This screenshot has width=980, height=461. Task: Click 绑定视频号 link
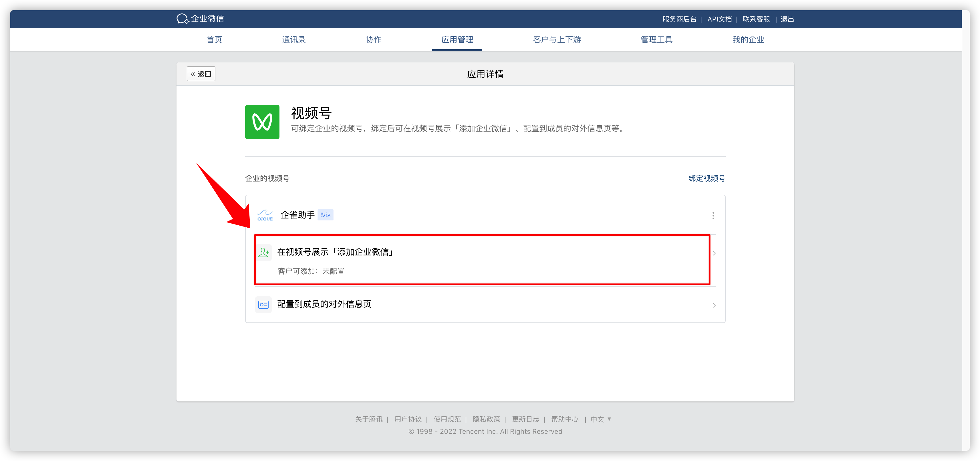click(707, 178)
